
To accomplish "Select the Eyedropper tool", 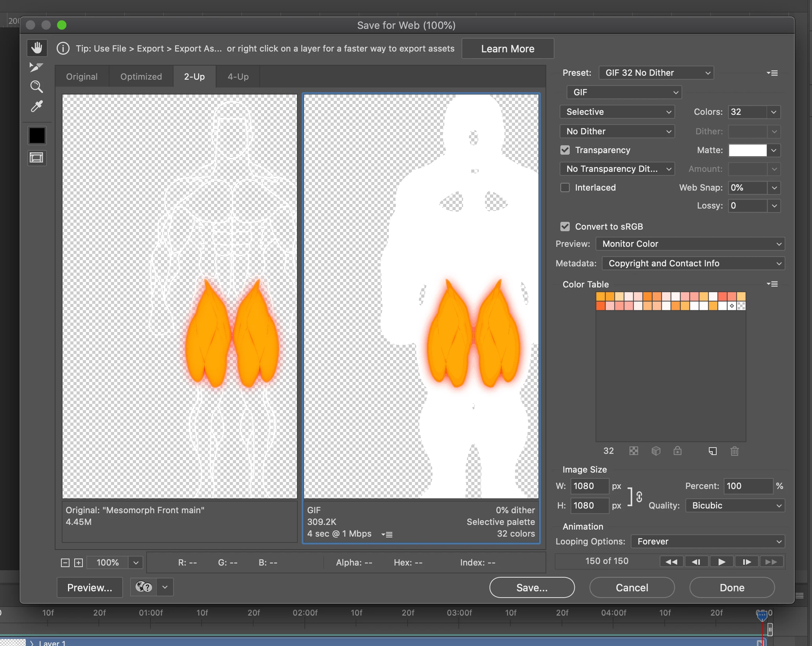I will click(37, 106).
